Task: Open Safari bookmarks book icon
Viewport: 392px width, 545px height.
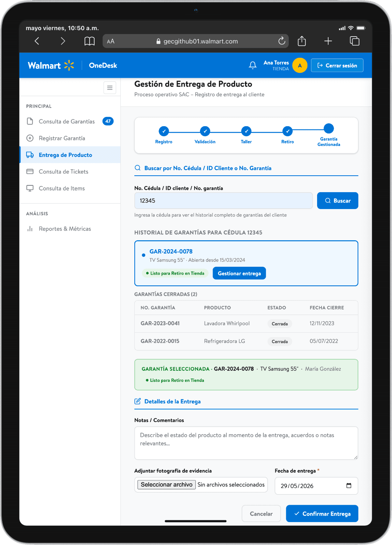Action: click(90, 41)
